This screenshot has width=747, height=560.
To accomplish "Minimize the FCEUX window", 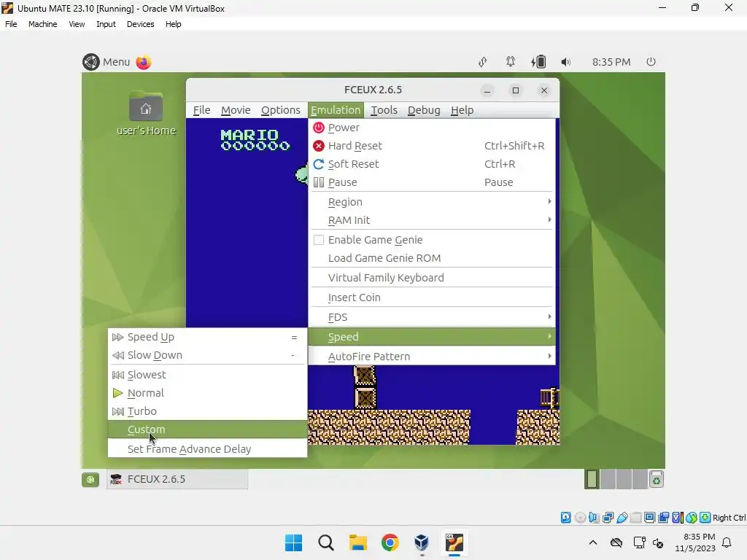I will tap(487, 90).
